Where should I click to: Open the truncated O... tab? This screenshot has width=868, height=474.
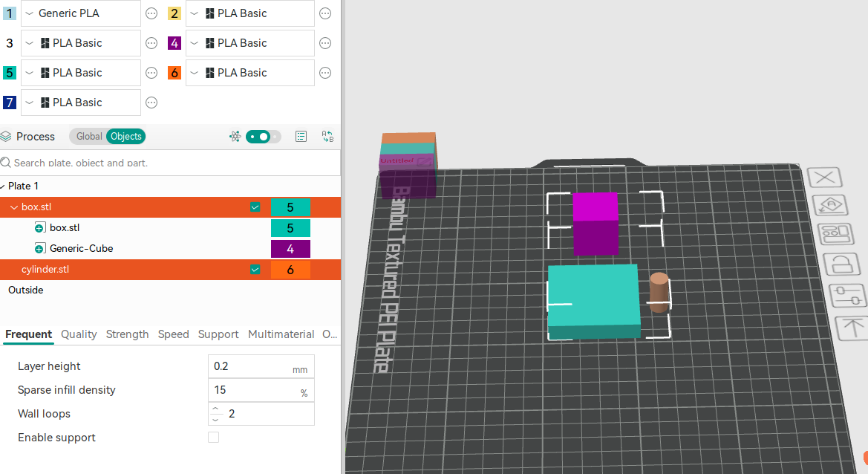click(330, 334)
